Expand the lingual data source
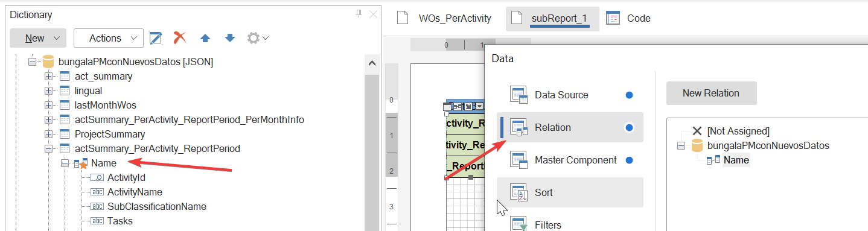The height and width of the screenshot is (231, 868). pos(49,90)
